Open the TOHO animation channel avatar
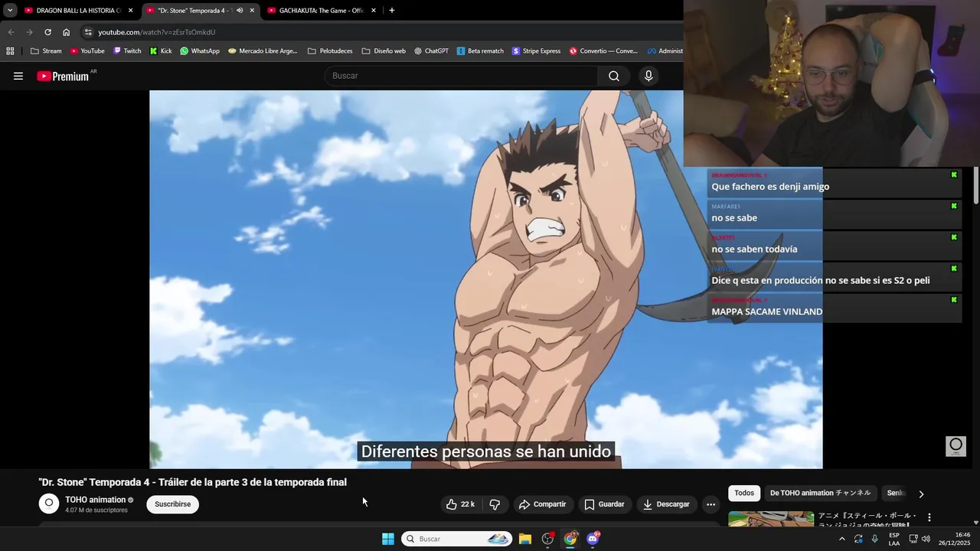The image size is (980, 551). click(49, 503)
